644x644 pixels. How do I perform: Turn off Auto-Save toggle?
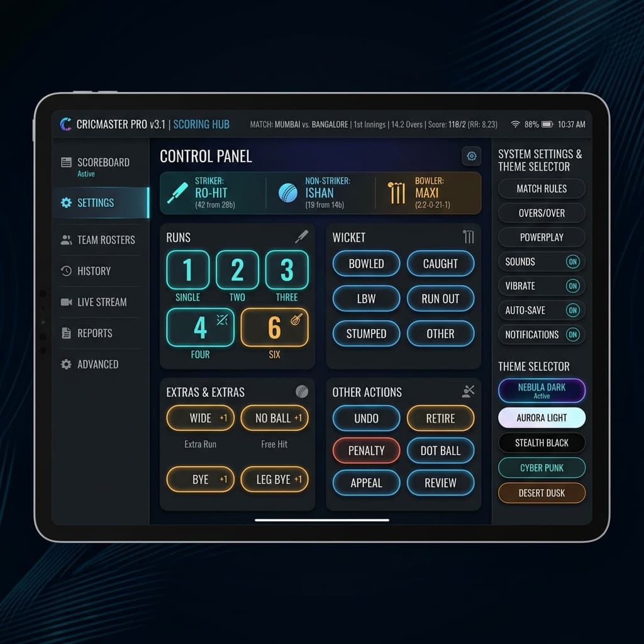click(572, 310)
